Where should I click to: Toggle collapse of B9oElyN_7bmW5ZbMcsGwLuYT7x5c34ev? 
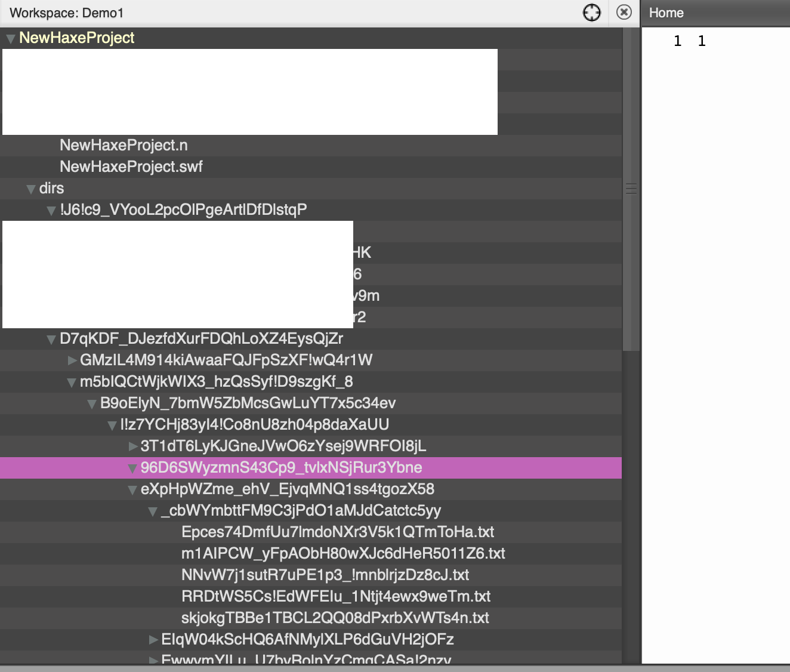click(91, 403)
